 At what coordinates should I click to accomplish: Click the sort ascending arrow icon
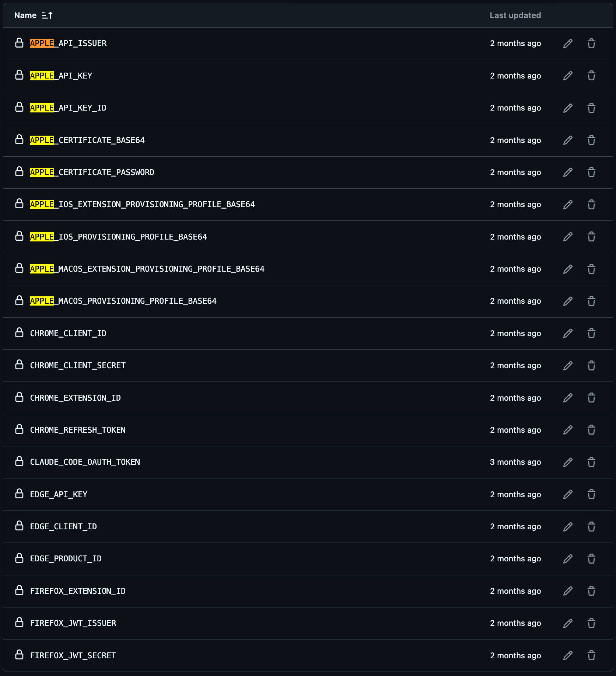(47, 15)
